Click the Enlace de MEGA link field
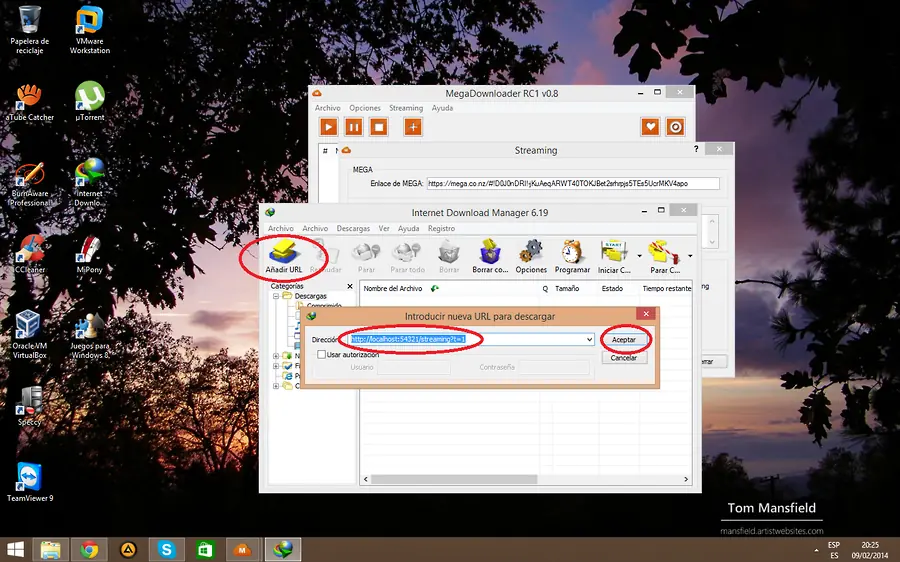The width and height of the screenshot is (900, 562). click(x=573, y=184)
